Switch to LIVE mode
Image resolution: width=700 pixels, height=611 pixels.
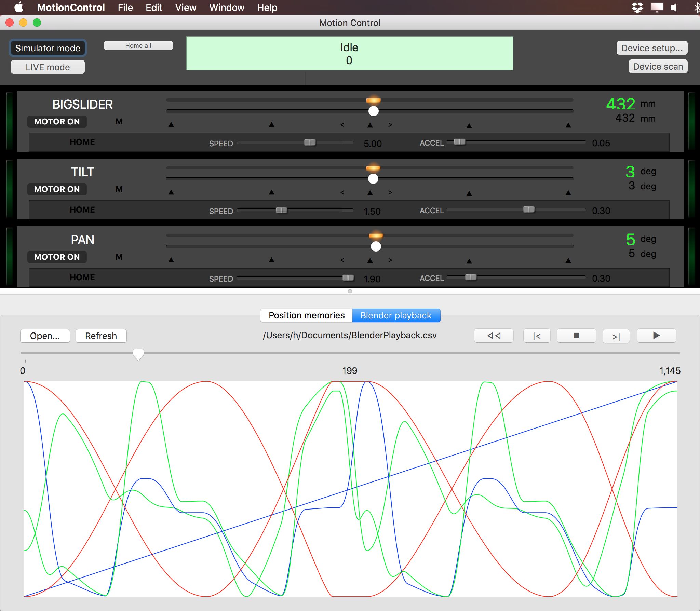click(48, 67)
